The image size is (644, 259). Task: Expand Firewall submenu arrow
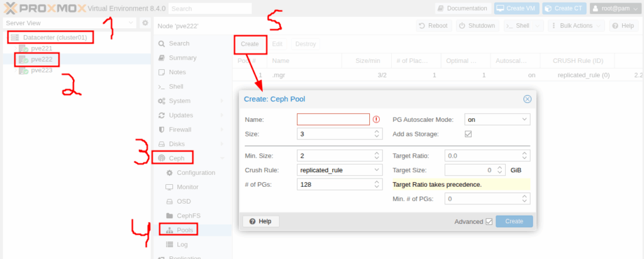(x=222, y=129)
